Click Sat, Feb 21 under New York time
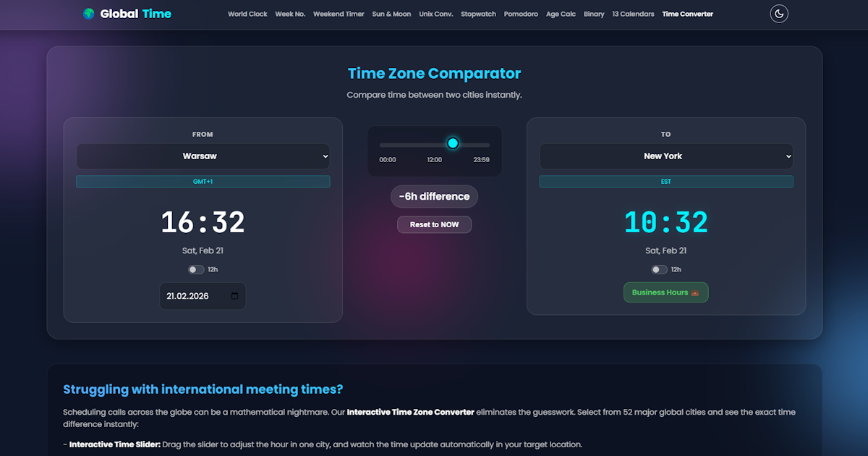The width and height of the screenshot is (868, 456). 666,250
